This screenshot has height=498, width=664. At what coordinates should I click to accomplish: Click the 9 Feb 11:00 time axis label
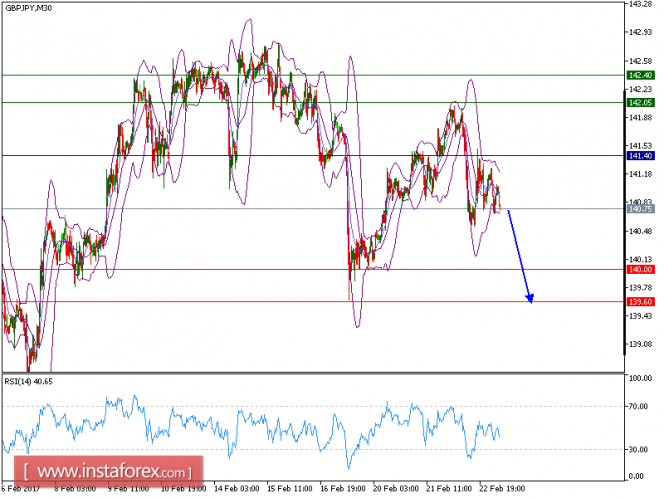[132, 490]
